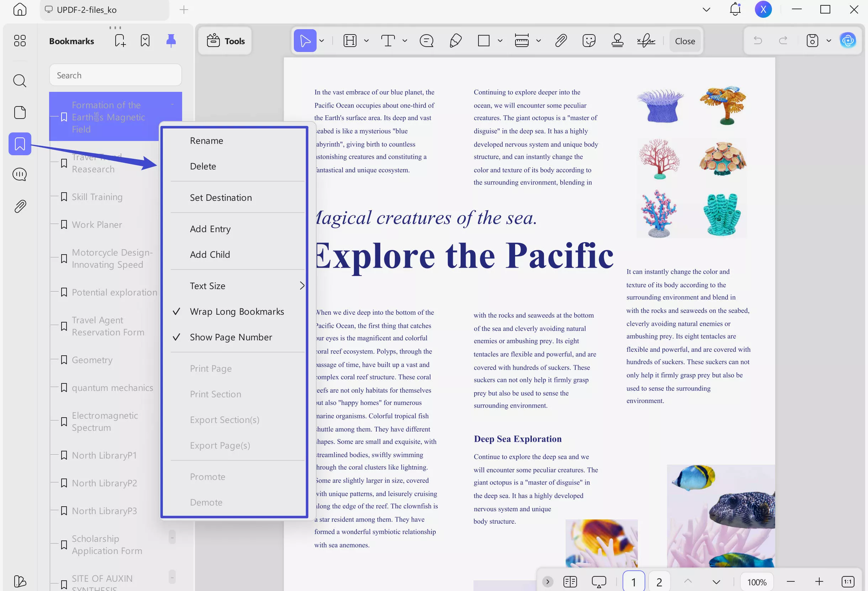Open the page panel icon in left sidebar

pyautogui.click(x=20, y=112)
